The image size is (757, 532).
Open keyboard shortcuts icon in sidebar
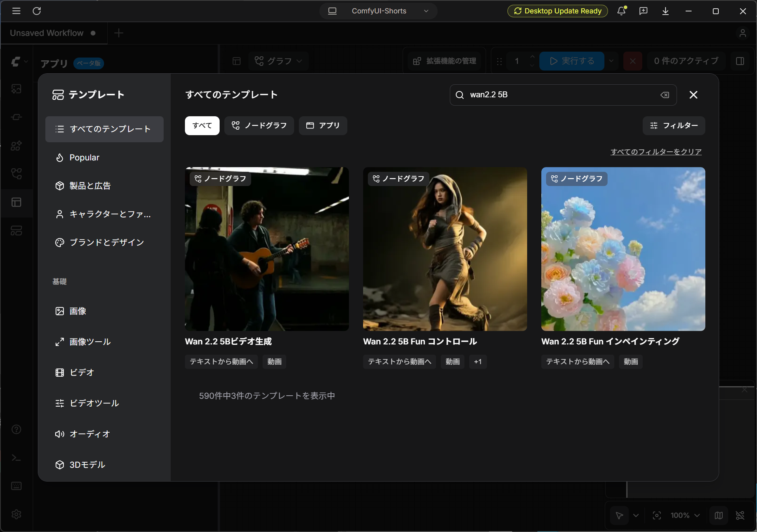click(x=16, y=486)
